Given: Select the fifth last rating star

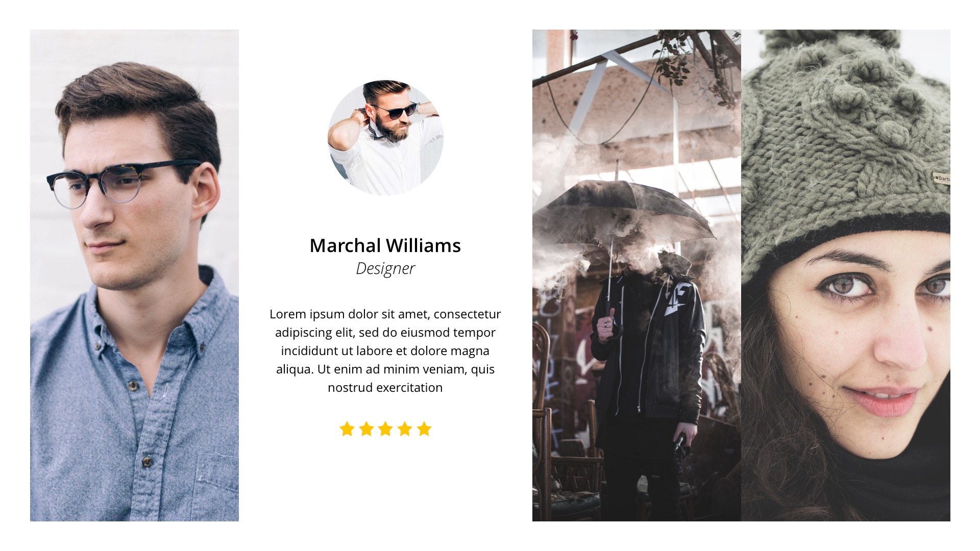Looking at the screenshot, I should click(x=424, y=429).
